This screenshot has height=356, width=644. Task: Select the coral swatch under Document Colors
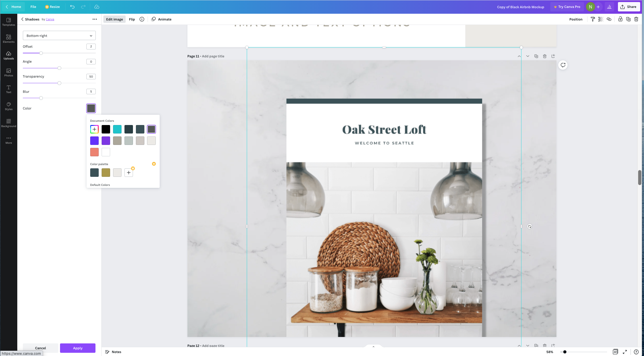coord(94,152)
